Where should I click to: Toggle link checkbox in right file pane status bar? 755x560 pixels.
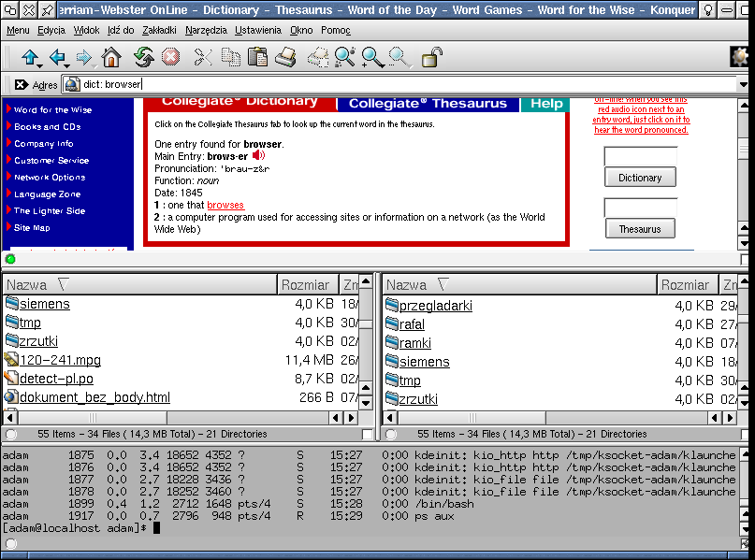pos(746,434)
